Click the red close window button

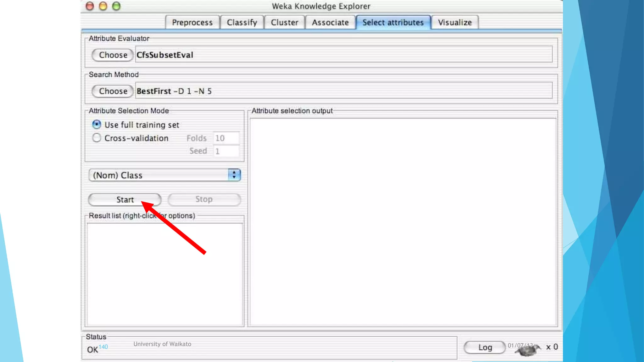[90, 6]
